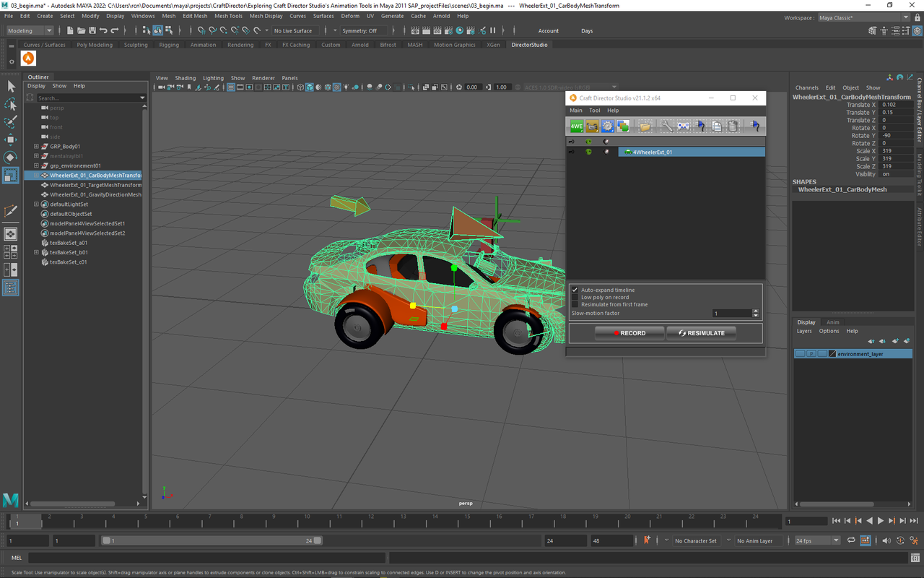The height and width of the screenshot is (578, 924).
Task: Expand defaultLightSet node in Outliner
Action: (x=36, y=204)
